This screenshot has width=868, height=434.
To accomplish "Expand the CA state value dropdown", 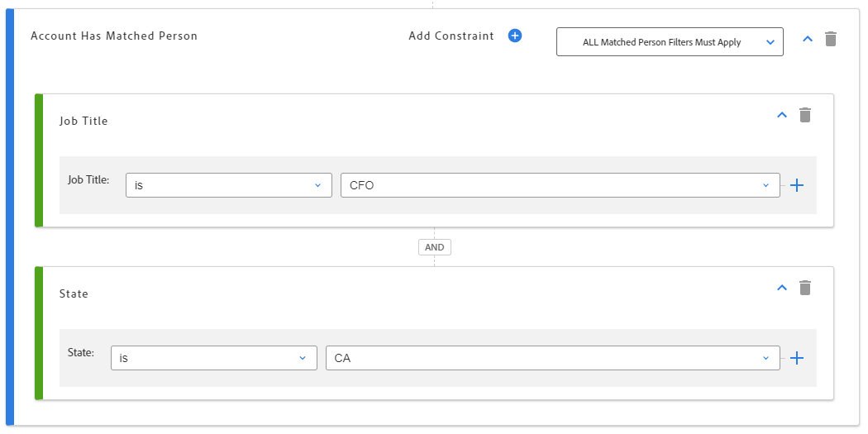I will 552,358.
